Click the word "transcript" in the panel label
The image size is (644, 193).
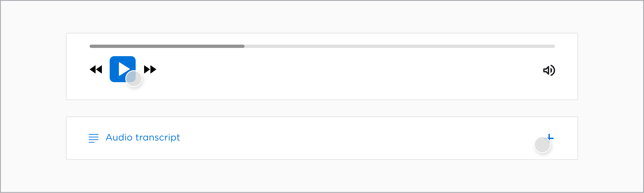click(157, 137)
